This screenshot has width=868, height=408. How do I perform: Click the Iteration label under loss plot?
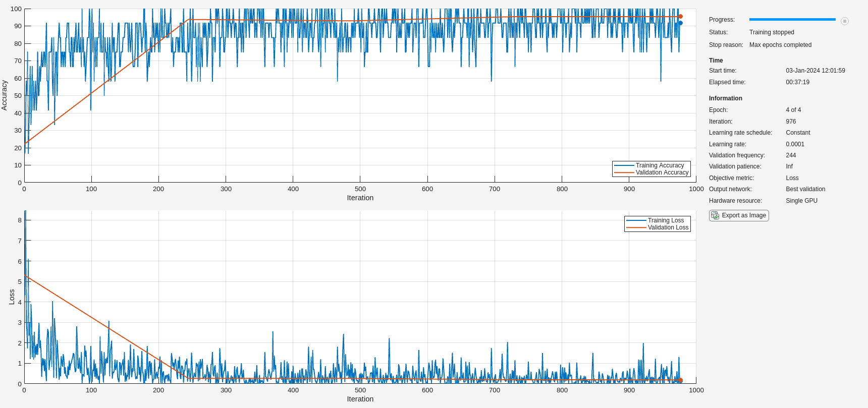pyautogui.click(x=360, y=399)
